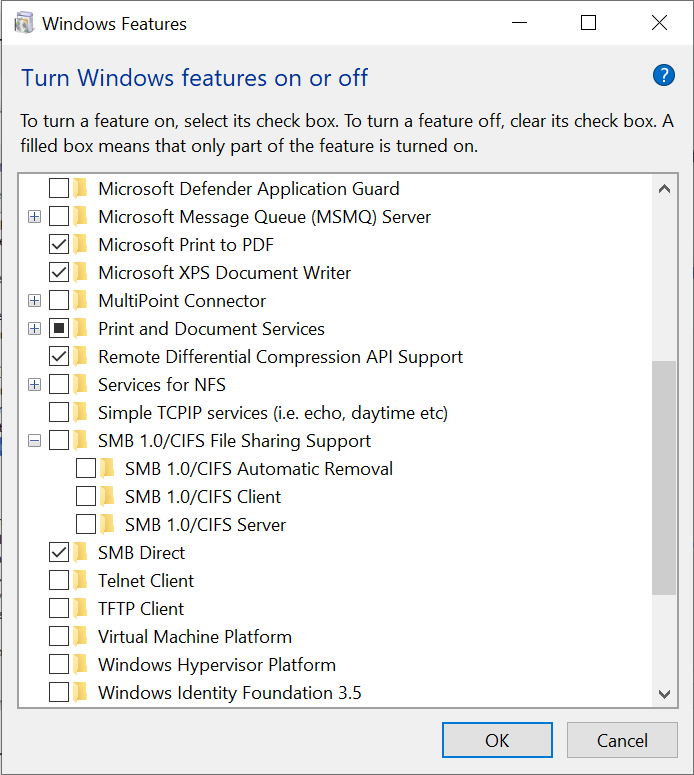Enable the SMB 1.0/CIFS Server checkbox
The height and width of the screenshot is (775, 694).
coord(86,524)
